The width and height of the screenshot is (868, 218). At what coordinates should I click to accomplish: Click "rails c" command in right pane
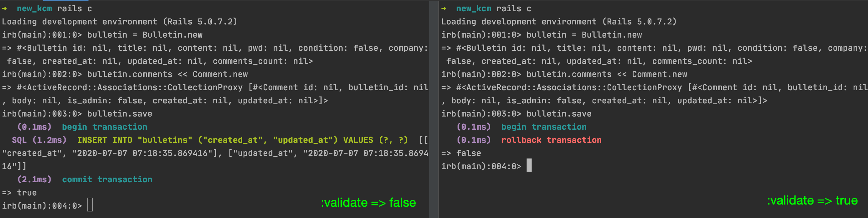[514, 8]
